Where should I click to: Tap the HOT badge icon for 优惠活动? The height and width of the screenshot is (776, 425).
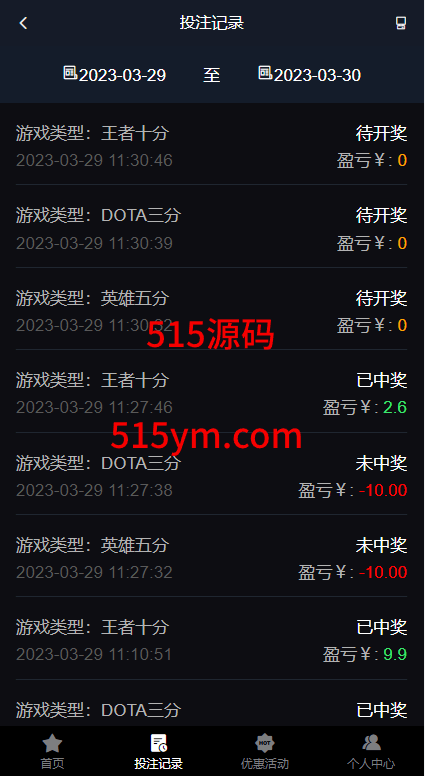tap(265, 743)
